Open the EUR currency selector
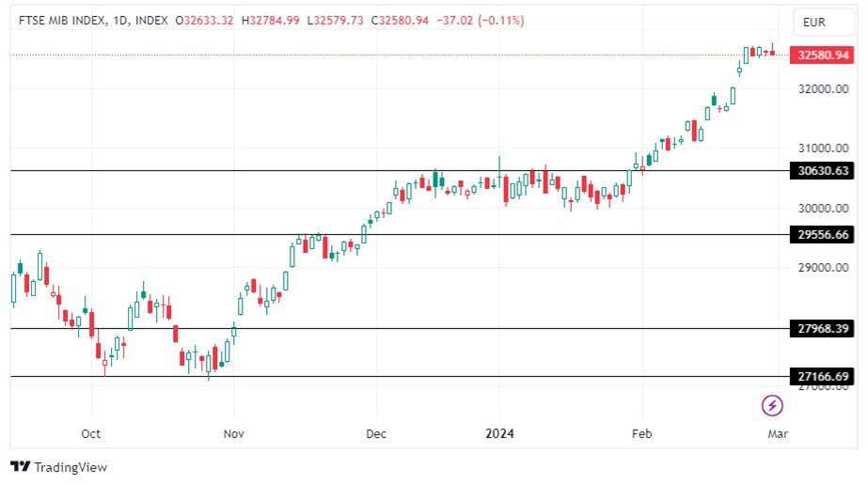This screenshot has width=868, height=485. (x=823, y=23)
